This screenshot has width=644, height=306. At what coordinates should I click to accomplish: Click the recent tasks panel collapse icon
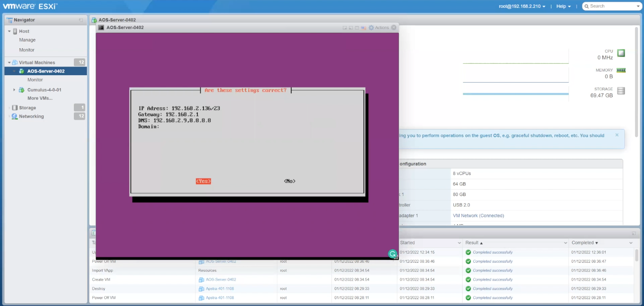634,233
